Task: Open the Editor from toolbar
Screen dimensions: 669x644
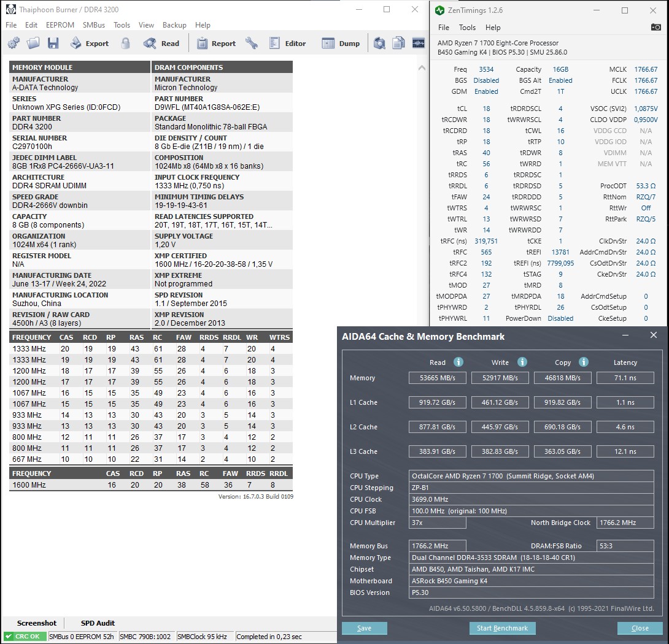Action: click(288, 43)
